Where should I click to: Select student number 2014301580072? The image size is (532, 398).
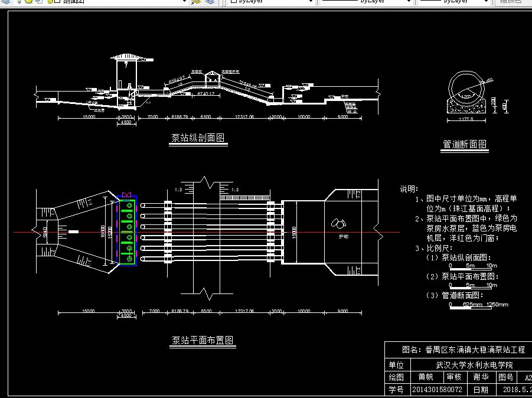pyautogui.click(x=437, y=390)
